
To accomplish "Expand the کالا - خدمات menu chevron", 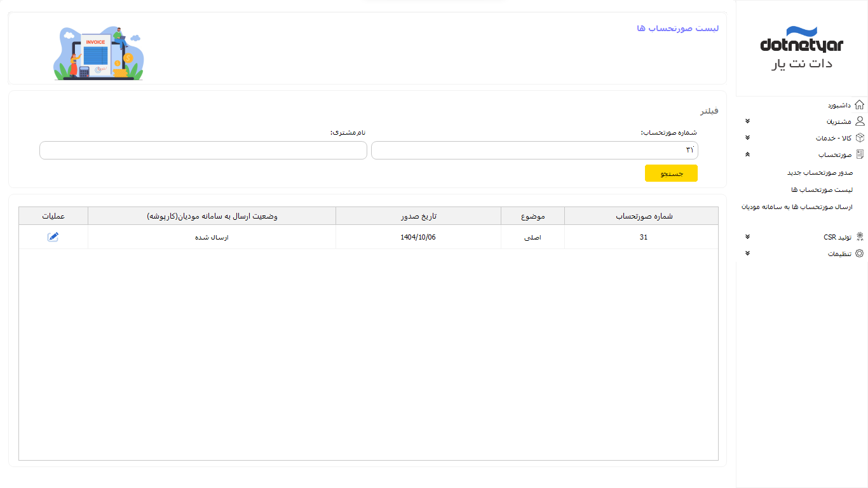I will (747, 138).
